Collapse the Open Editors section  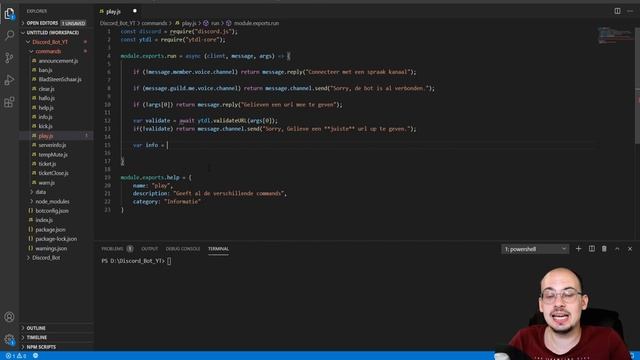tap(42, 23)
